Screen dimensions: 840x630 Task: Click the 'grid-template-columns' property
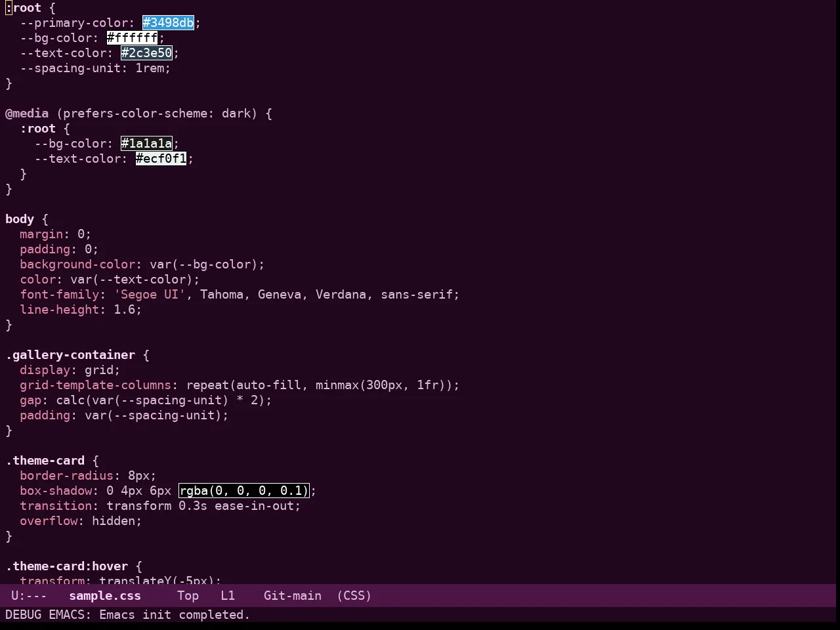(96, 385)
